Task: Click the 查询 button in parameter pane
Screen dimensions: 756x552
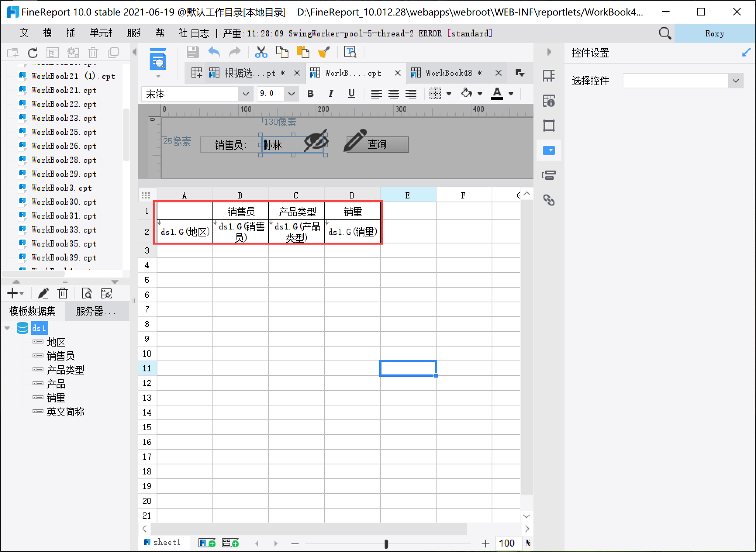Action: click(377, 145)
